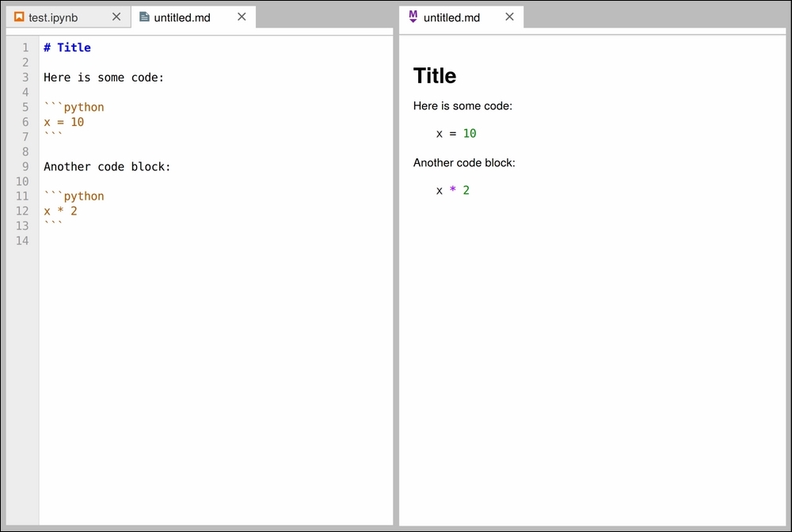Click the '# Title' line in editor
792x532 pixels.
(x=67, y=47)
